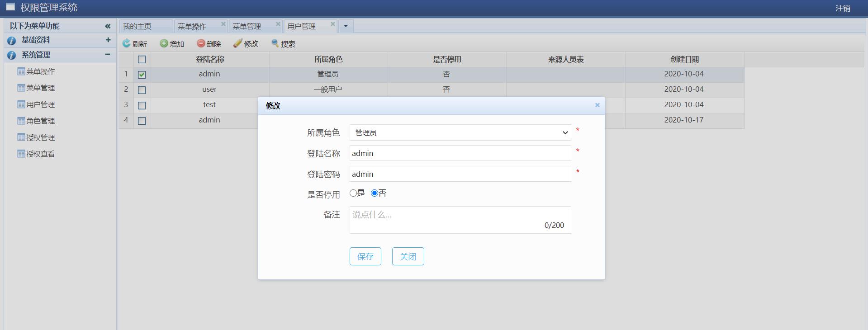Click the grid icon of 授权管理
This screenshot has height=330, width=868.
21,137
